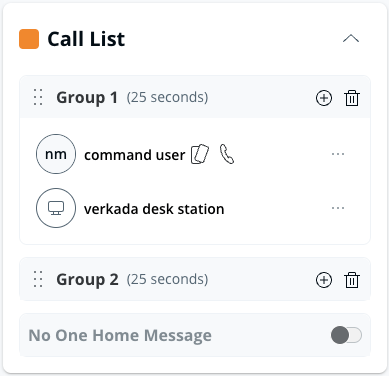This screenshot has width=389, height=376.
Task: Click the Group 1 25 seconds duration
Action: click(x=167, y=97)
